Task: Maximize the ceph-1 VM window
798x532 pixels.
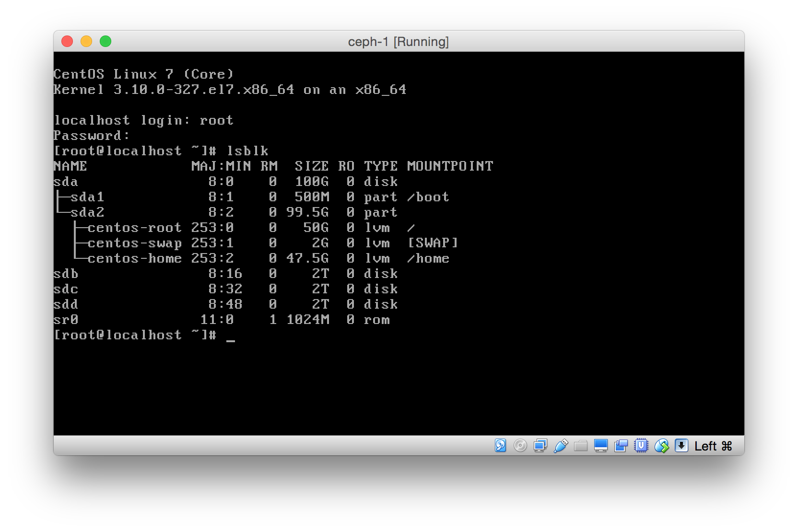Action: 106,41
